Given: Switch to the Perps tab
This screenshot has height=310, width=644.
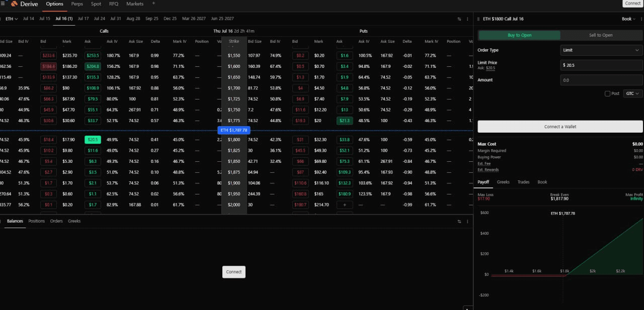Looking at the screenshot, I should coord(77,4).
